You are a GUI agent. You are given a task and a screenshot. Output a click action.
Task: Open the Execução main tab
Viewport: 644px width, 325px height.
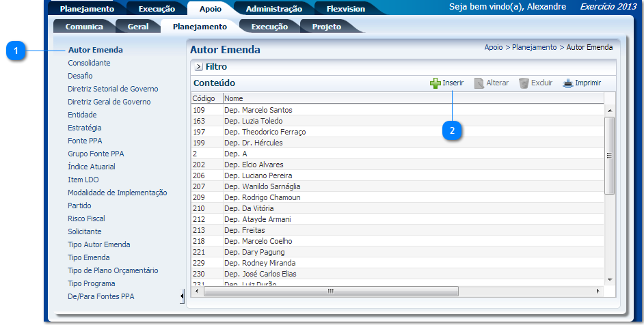[157, 9]
